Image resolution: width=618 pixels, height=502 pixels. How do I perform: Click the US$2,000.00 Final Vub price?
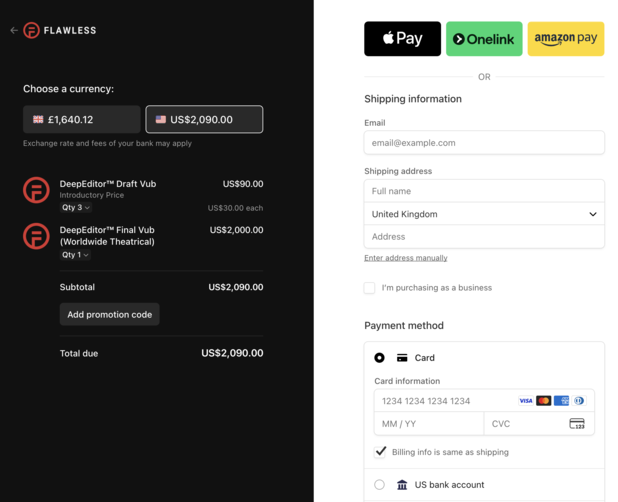click(236, 230)
